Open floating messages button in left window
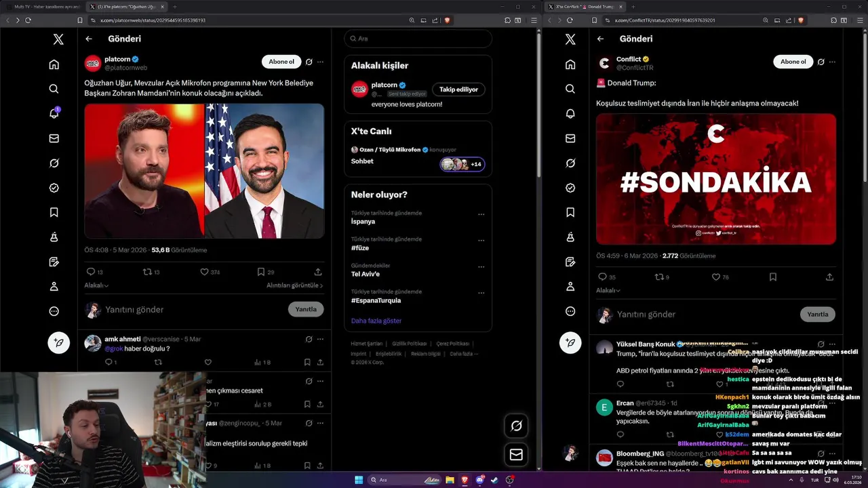 tap(516, 455)
